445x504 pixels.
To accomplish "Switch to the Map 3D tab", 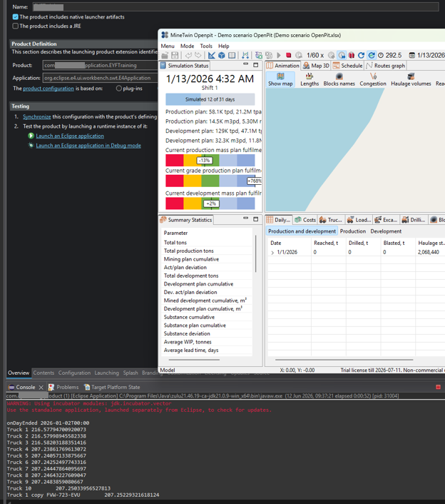I will [316, 66].
